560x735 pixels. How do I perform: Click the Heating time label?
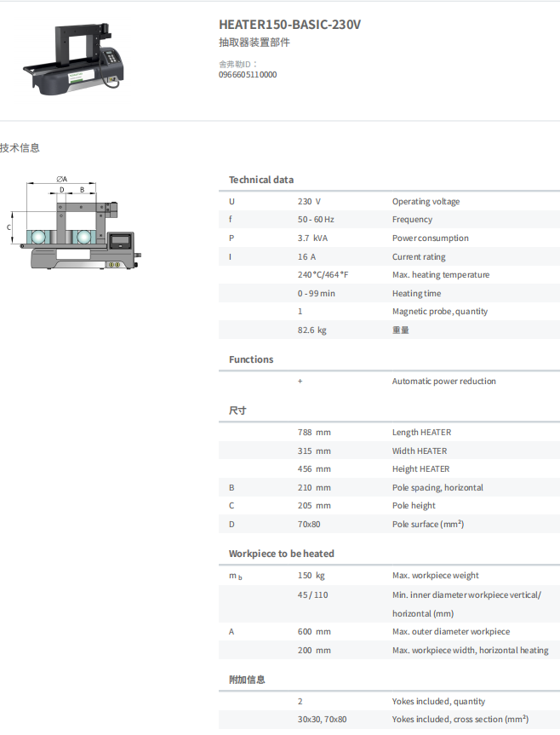click(x=417, y=294)
